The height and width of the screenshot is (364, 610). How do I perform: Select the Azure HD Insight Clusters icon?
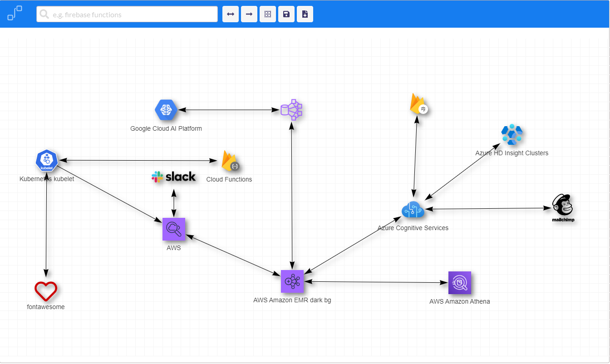[512, 134]
